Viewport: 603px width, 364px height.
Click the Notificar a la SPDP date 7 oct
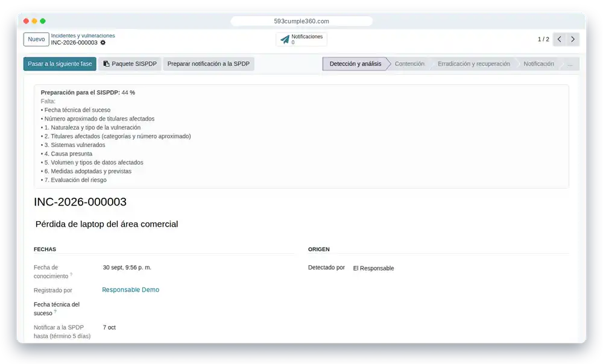(109, 327)
